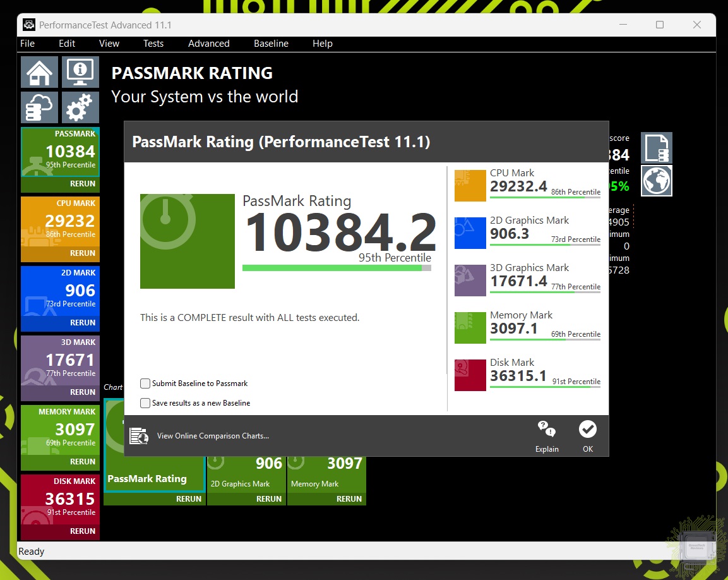Click the 2D Graphics Mark 906.3 value

pyautogui.click(x=510, y=234)
